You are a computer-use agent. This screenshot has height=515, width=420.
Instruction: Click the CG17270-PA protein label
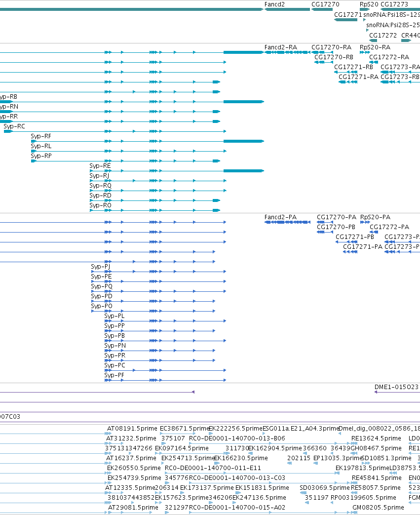click(336, 217)
